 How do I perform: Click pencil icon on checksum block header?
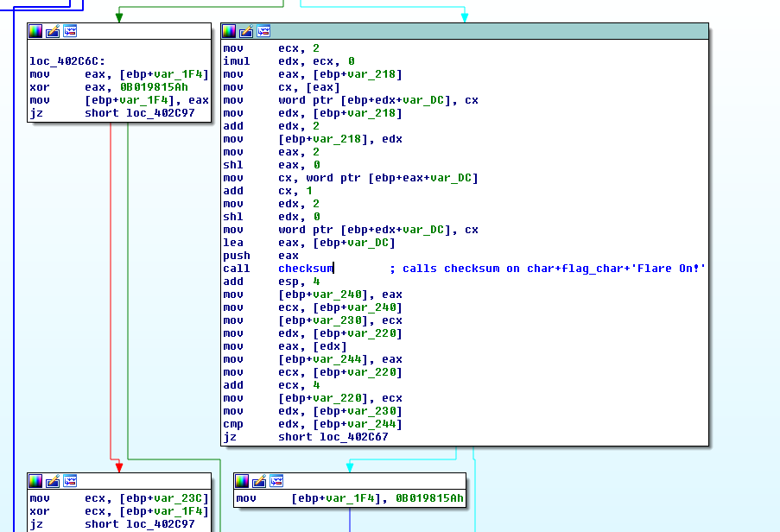[x=246, y=32]
